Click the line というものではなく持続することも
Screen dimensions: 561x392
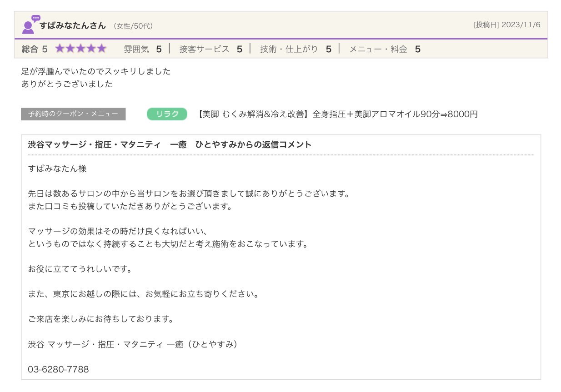(168, 244)
